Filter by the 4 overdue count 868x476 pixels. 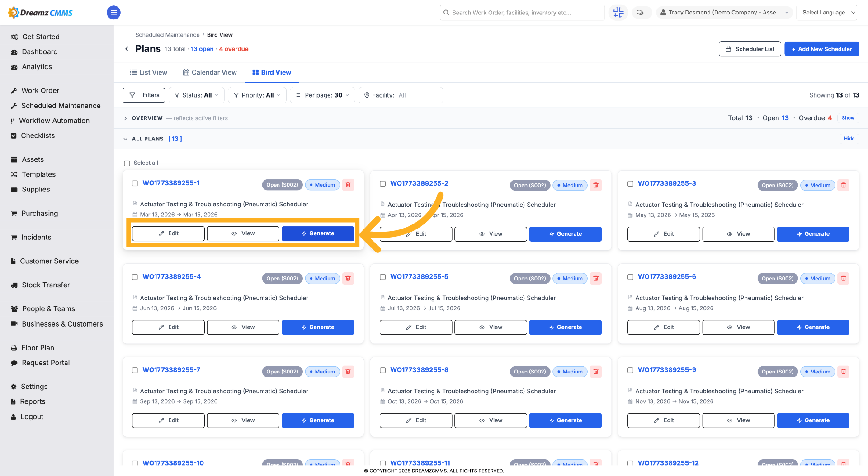coord(233,49)
